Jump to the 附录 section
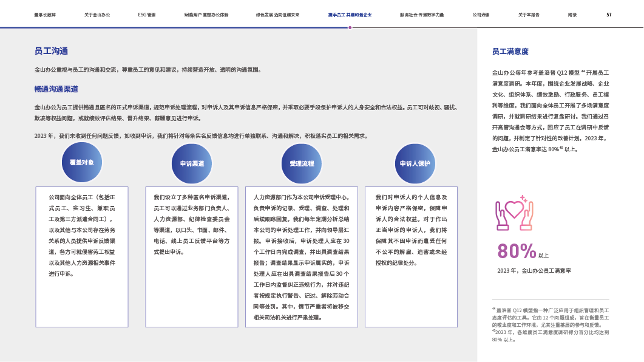Viewport: 644px width, 362px height. tap(572, 15)
